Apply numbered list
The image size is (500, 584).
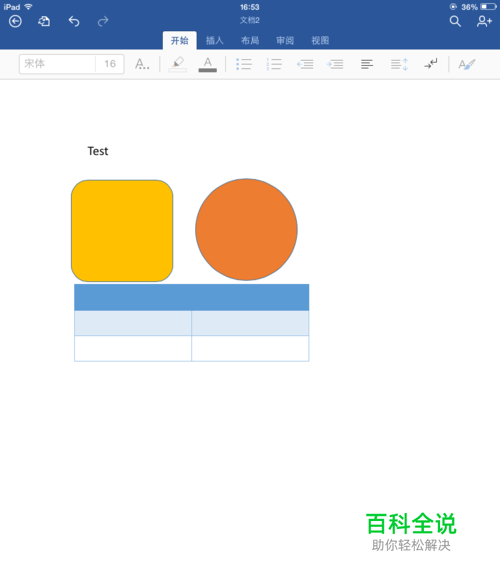pyautogui.click(x=274, y=64)
